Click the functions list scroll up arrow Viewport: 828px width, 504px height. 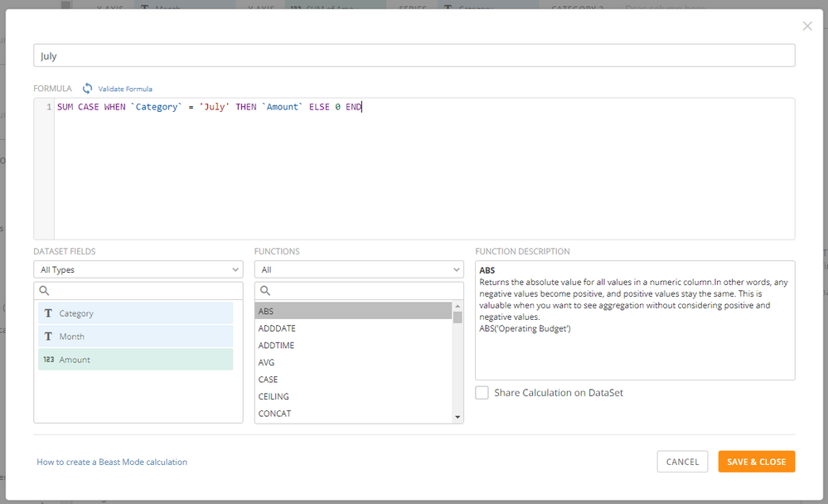tap(458, 306)
